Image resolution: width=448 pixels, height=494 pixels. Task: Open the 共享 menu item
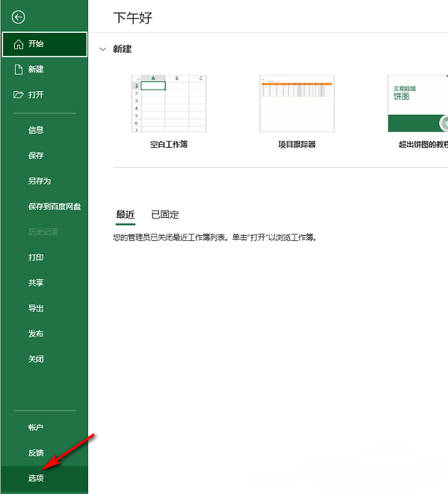click(x=36, y=283)
